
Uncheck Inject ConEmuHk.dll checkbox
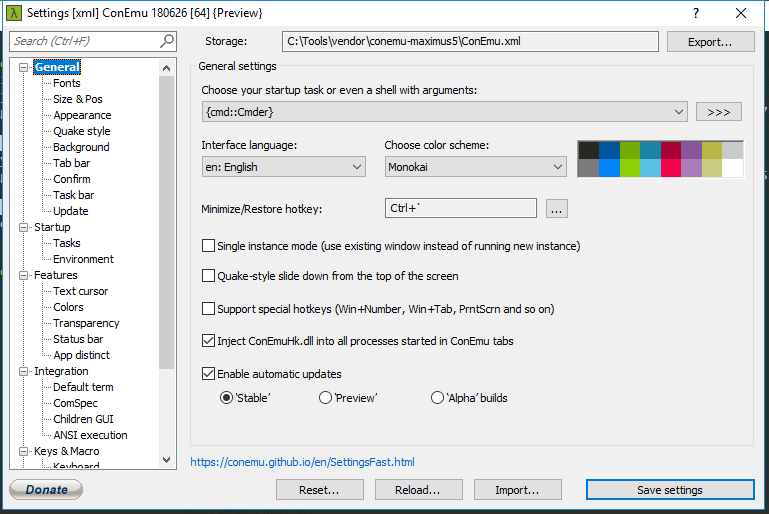tap(208, 340)
